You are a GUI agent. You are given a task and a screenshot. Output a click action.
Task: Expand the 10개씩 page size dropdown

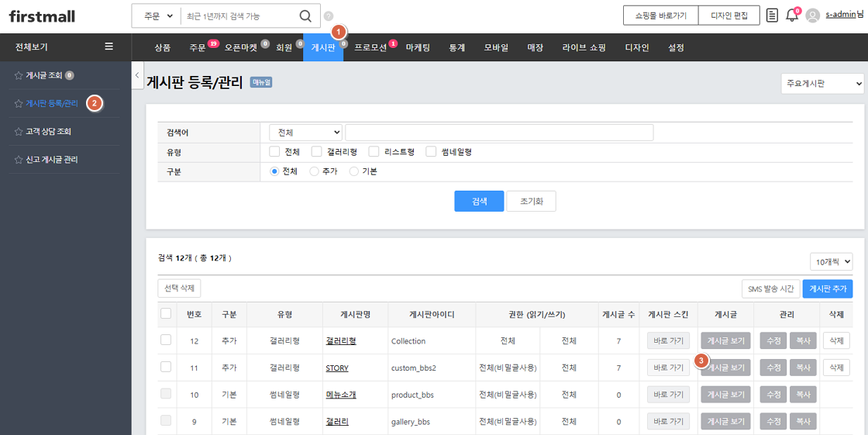pyautogui.click(x=831, y=262)
